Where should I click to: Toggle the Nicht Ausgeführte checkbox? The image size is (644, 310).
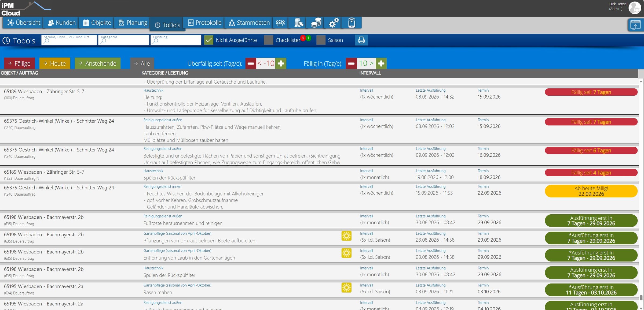tap(208, 40)
